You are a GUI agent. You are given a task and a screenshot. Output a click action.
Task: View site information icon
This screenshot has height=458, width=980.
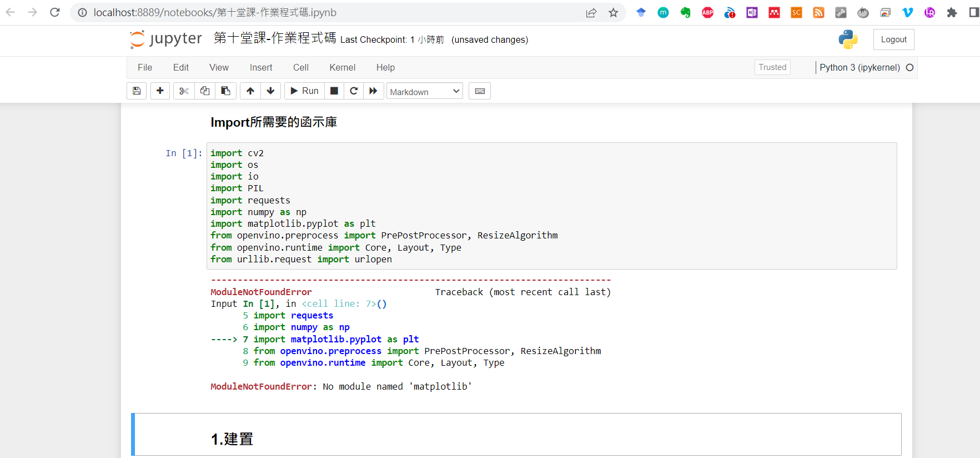pyautogui.click(x=82, y=12)
